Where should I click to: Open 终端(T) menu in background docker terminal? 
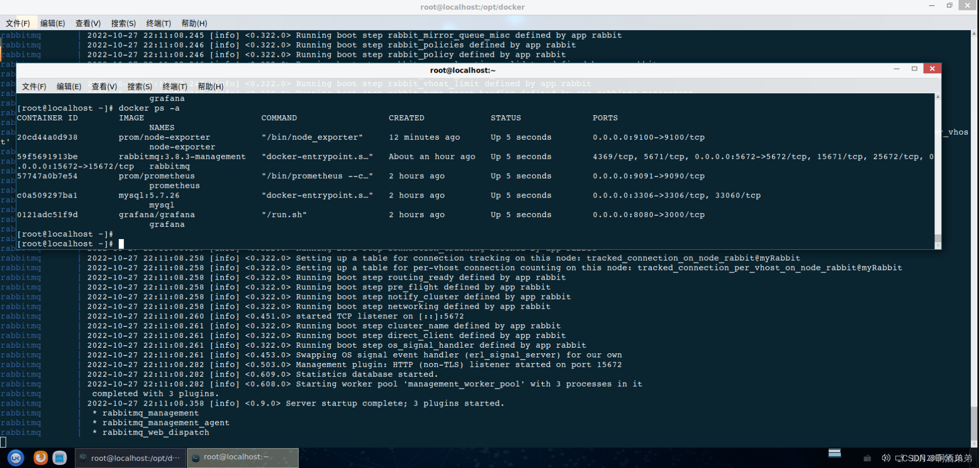pyautogui.click(x=158, y=23)
